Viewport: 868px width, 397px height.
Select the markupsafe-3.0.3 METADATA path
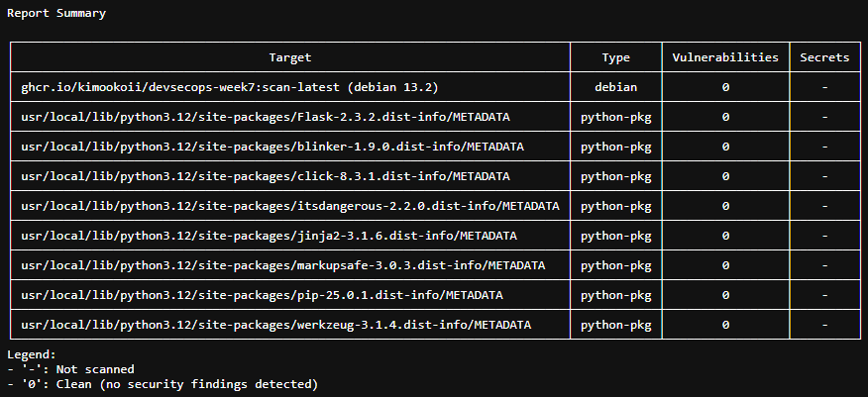[283, 265]
